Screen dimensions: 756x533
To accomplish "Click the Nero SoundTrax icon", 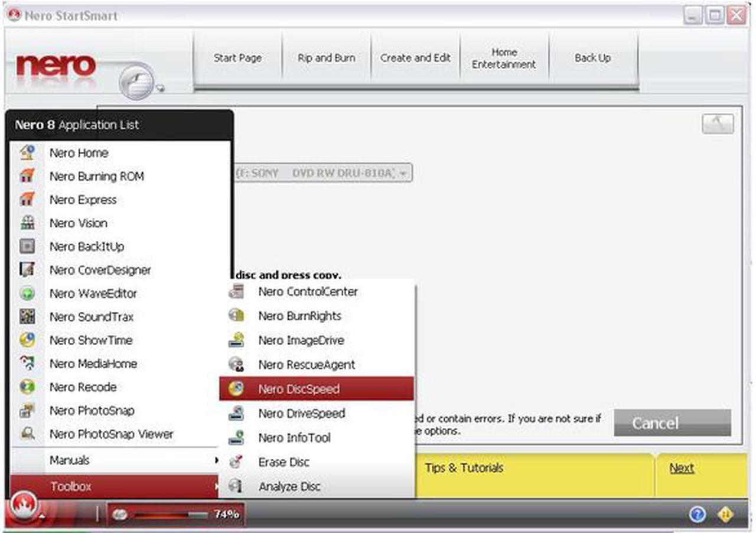I will click(27, 317).
